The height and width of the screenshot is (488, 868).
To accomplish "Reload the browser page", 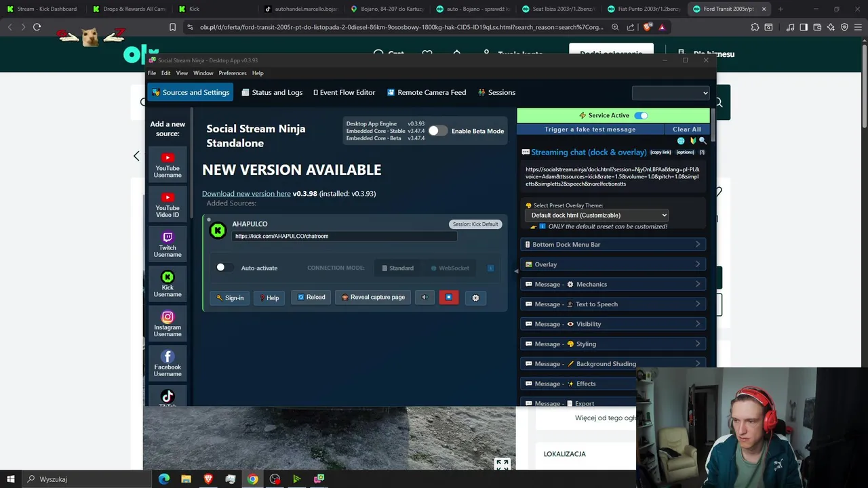I will [x=37, y=27].
